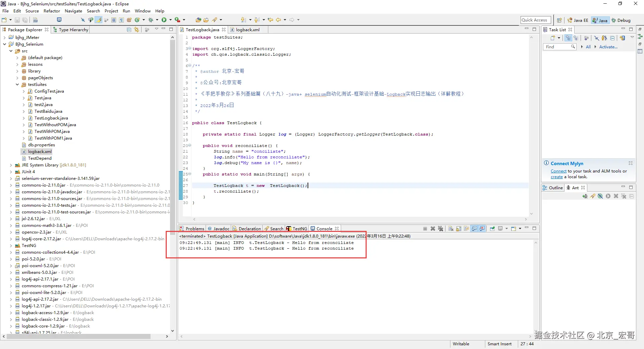Open the Run button dropdown arrow
This screenshot has width=644, height=349.
tap(170, 20)
